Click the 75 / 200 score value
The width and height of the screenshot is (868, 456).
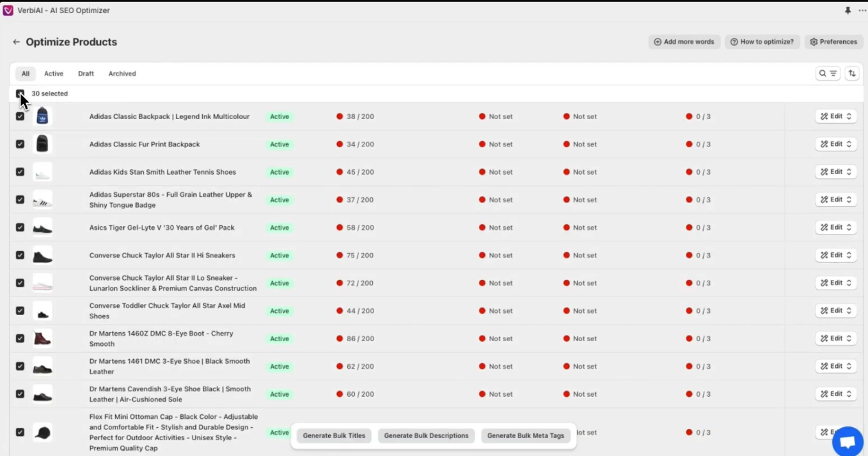point(360,255)
